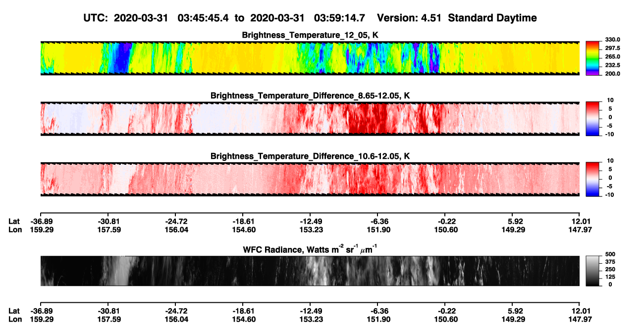The width and height of the screenshot is (644, 330).
Task: Click the rainbow colorbar beside top plot
Action: (592, 58)
